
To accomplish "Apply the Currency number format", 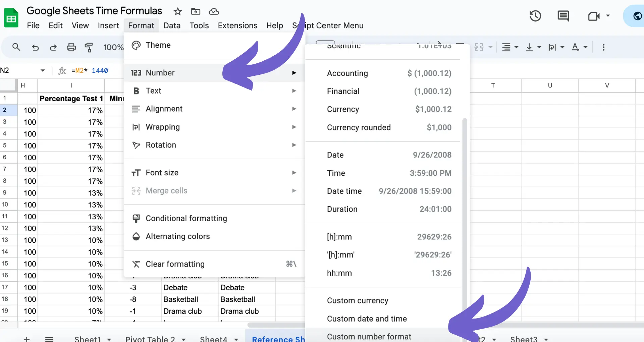I will tap(384, 109).
